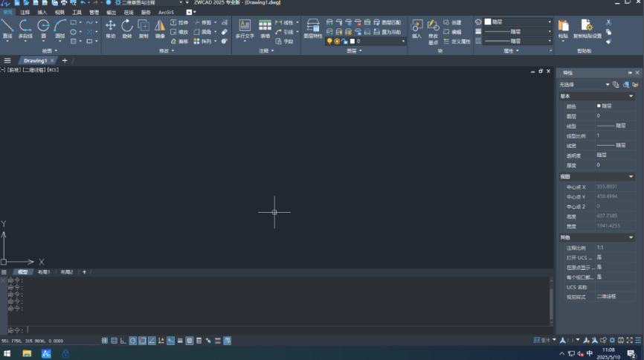Click the Insert block (插入) icon

[416, 28]
